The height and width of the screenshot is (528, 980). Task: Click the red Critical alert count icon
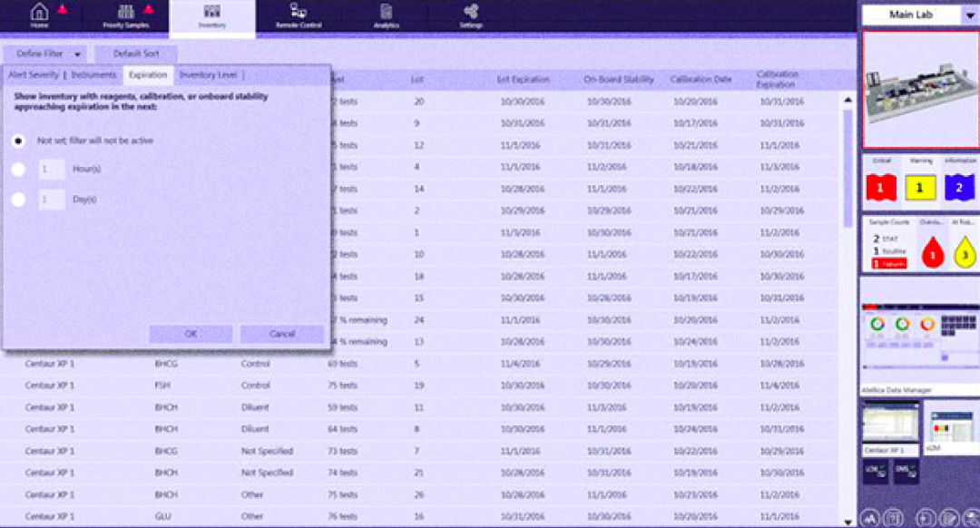(x=879, y=187)
